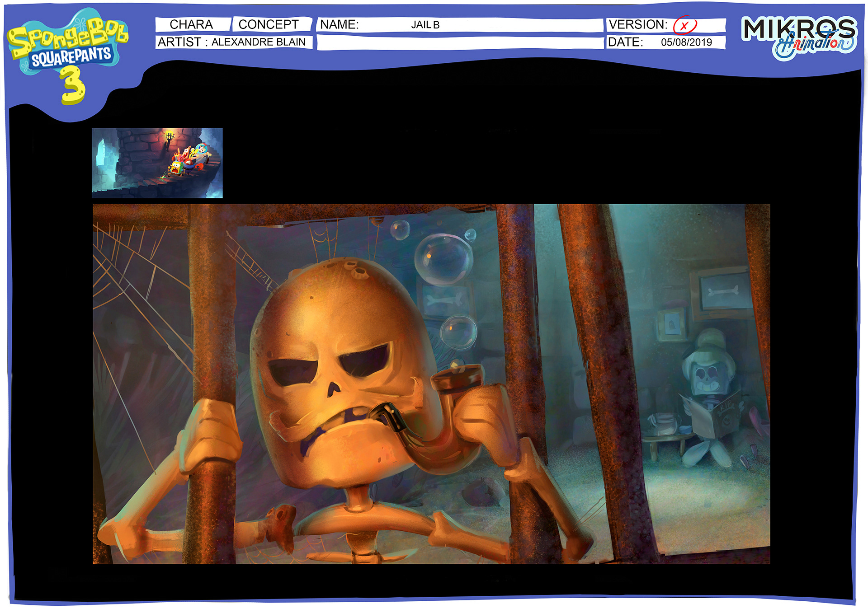Click the empty field below NAME
Viewport: 868px width, 613px height.
[460, 43]
